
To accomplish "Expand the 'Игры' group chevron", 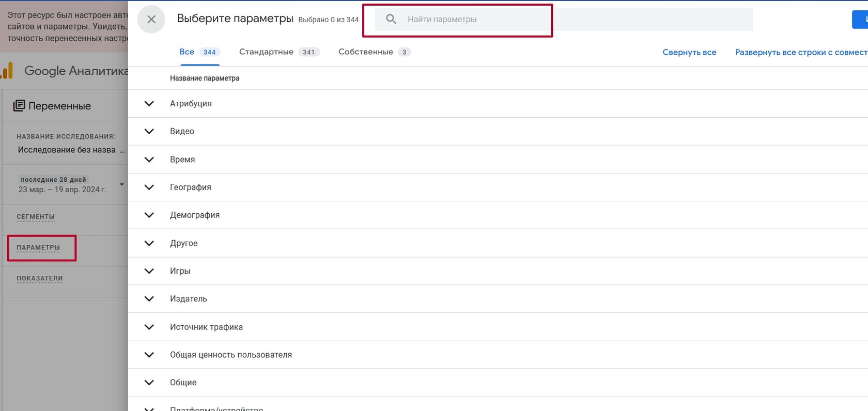I will [x=149, y=271].
